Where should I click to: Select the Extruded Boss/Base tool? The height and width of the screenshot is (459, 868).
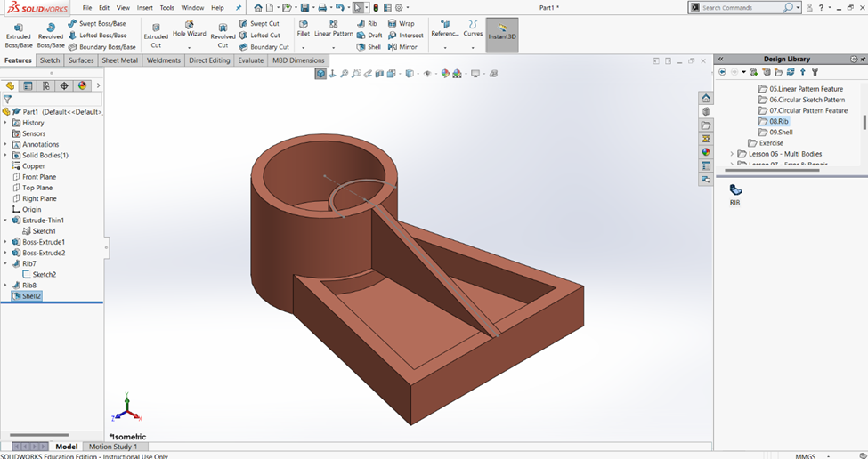coord(19,36)
